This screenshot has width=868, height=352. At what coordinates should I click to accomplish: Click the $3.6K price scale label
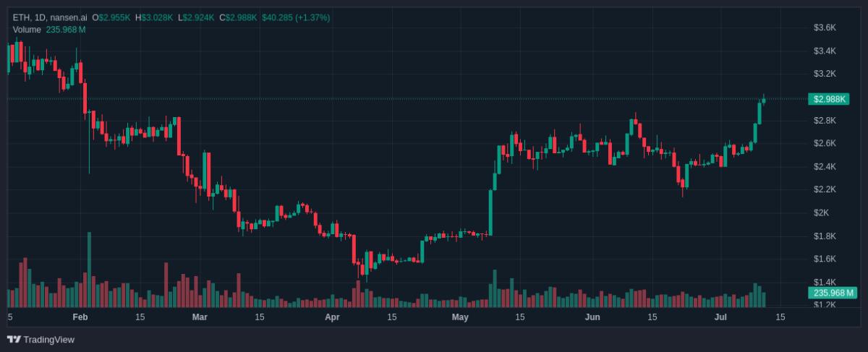coord(825,27)
